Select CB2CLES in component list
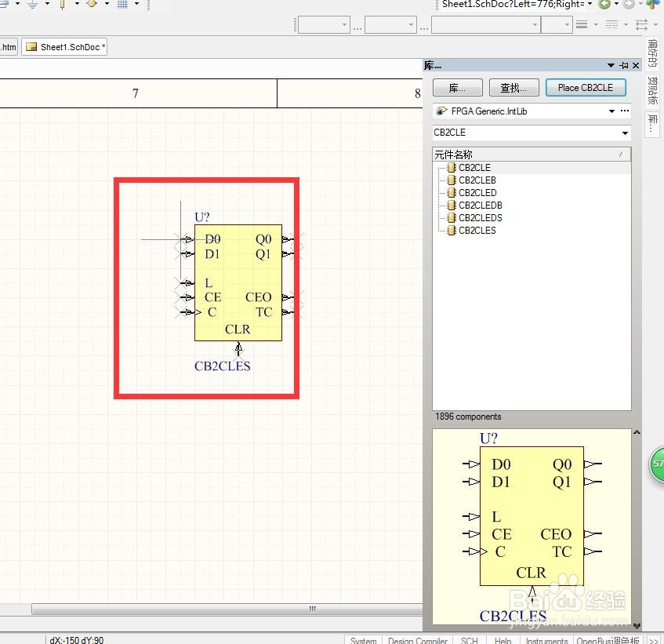The height and width of the screenshot is (644, 664). (x=477, y=231)
